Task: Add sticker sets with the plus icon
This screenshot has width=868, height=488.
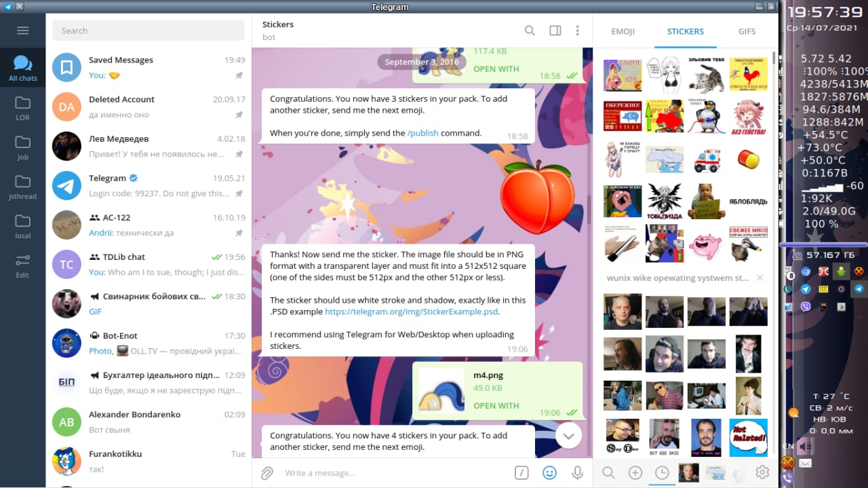Action: tap(635, 472)
